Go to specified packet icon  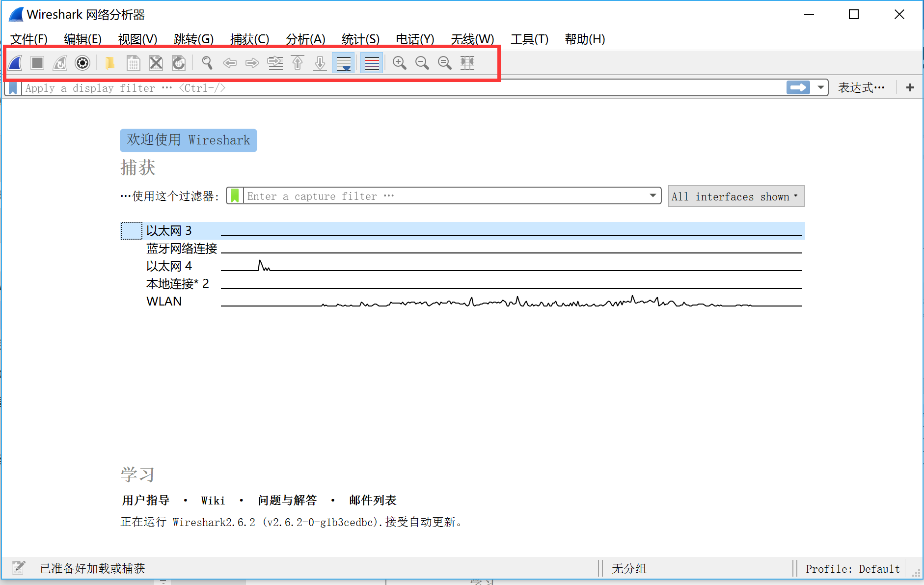point(275,63)
